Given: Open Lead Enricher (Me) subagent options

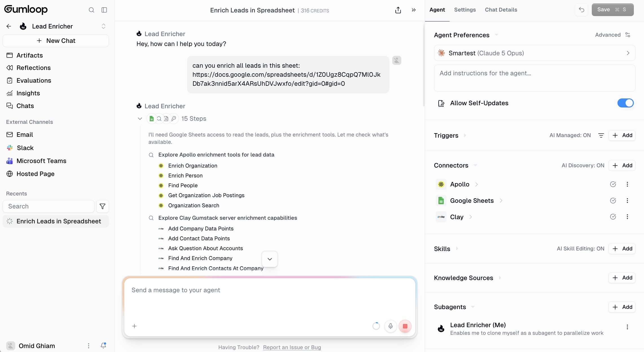Looking at the screenshot, I should click(627, 327).
